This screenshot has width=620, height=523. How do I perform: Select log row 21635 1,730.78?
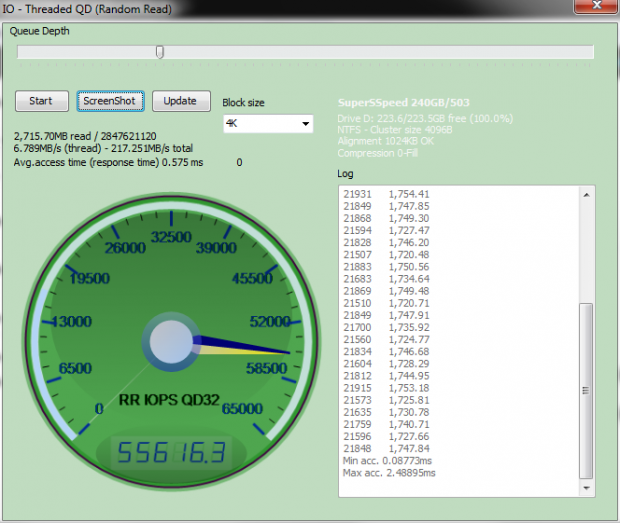pos(386,412)
